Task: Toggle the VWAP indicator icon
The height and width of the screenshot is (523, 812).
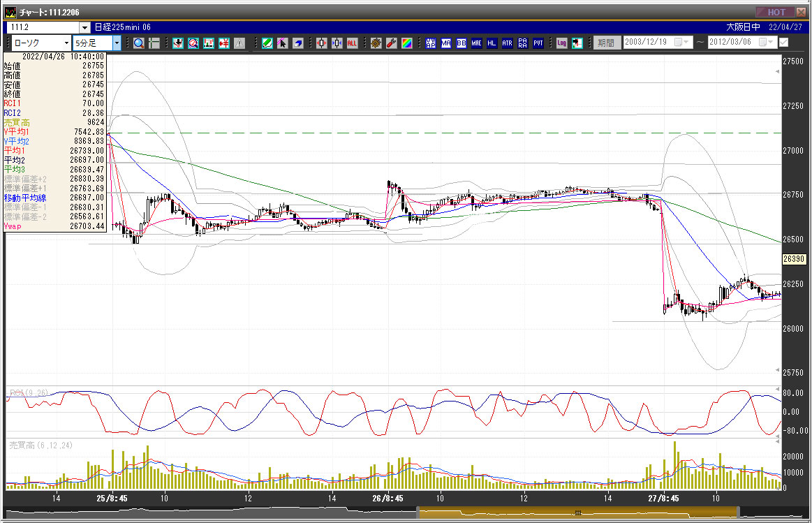Action: [x=431, y=43]
